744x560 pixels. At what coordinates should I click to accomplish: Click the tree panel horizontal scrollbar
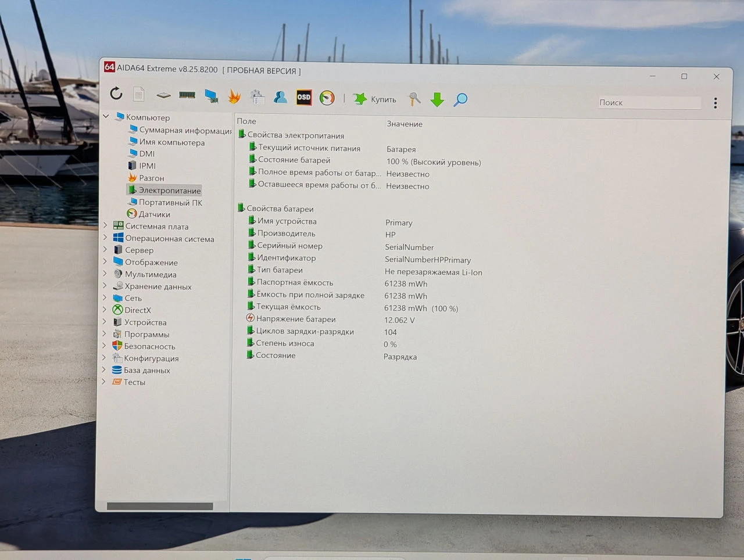click(160, 507)
